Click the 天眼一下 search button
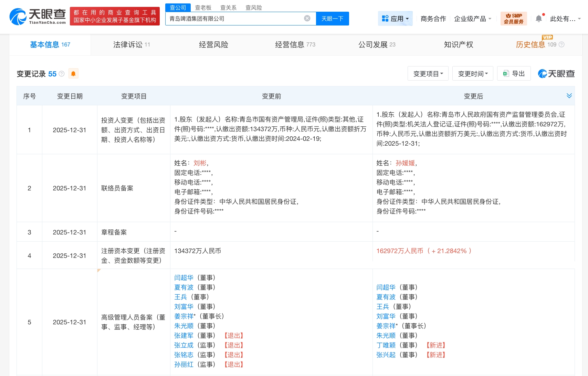Viewport: 588px width, 376px height. tap(332, 18)
